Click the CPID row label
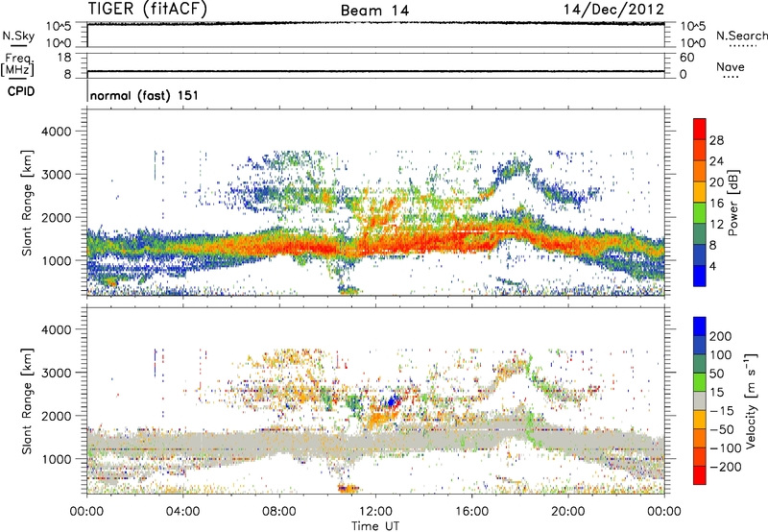 point(21,91)
